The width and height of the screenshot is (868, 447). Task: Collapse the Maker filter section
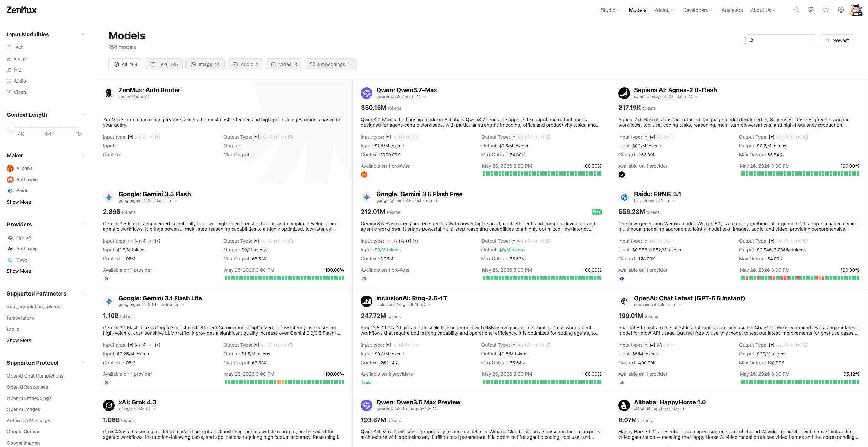(83, 155)
